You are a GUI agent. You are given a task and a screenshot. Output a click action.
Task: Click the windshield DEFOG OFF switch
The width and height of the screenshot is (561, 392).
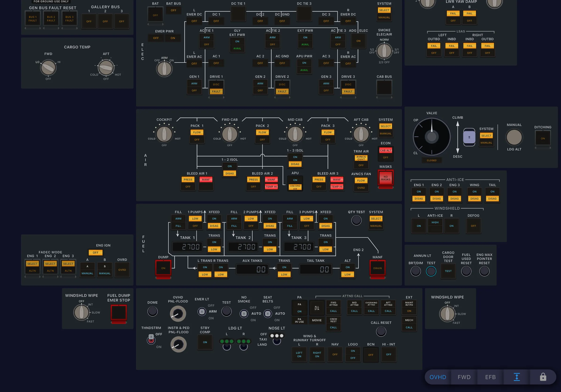(473, 226)
